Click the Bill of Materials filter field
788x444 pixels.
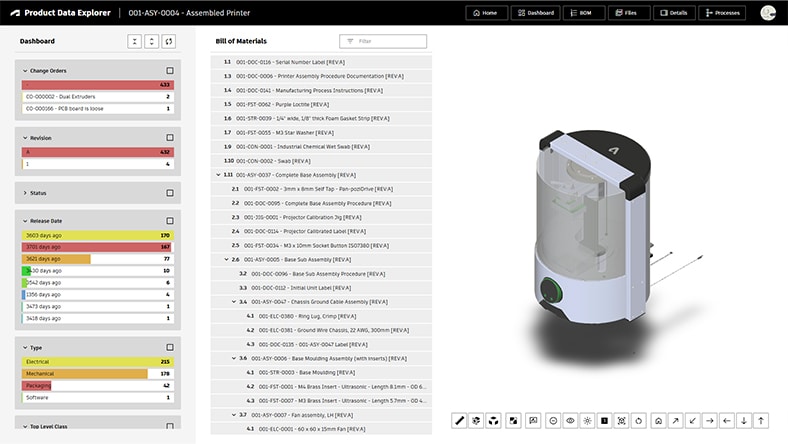pyautogui.click(x=384, y=41)
